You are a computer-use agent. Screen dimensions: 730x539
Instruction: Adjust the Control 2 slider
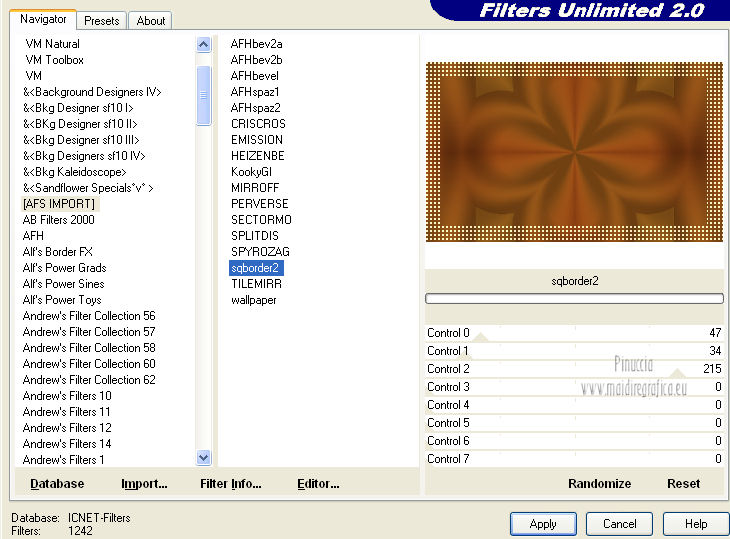[x=575, y=369]
